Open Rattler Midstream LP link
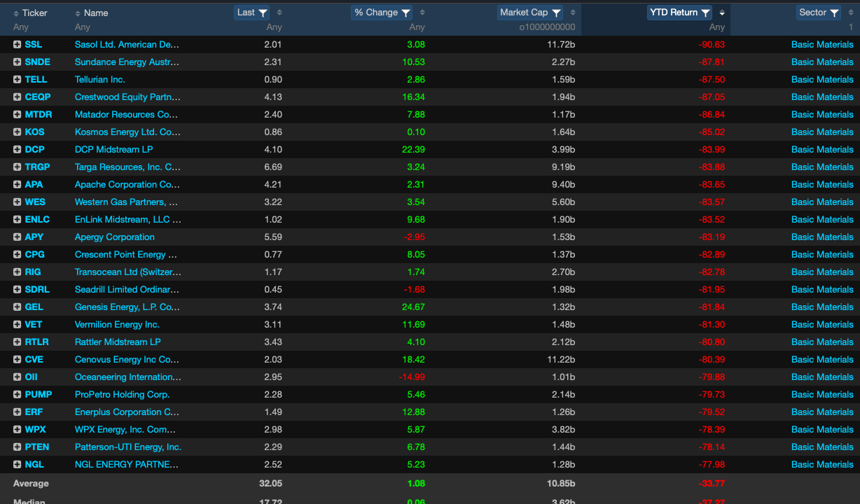 tap(118, 342)
